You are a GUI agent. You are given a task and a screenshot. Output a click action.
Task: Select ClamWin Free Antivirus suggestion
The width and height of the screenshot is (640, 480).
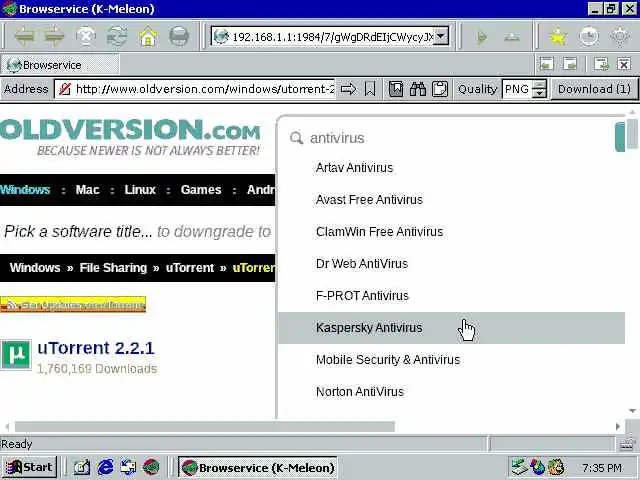click(451, 232)
